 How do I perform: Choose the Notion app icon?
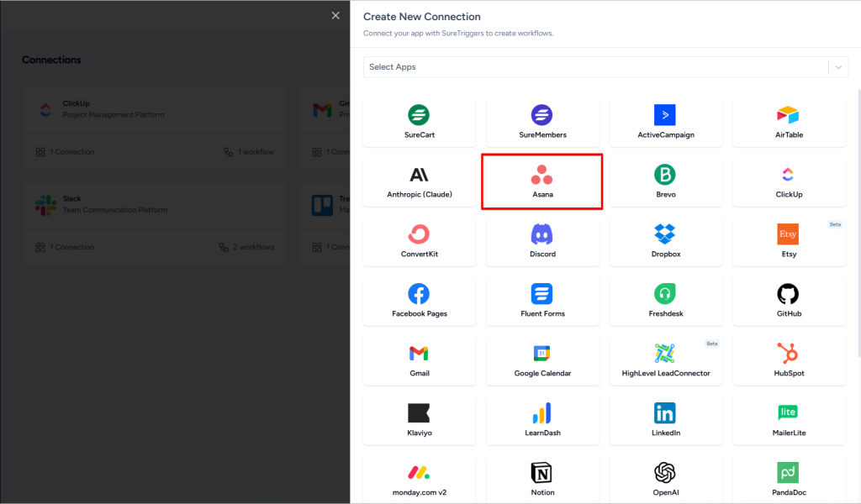[541, 473]
